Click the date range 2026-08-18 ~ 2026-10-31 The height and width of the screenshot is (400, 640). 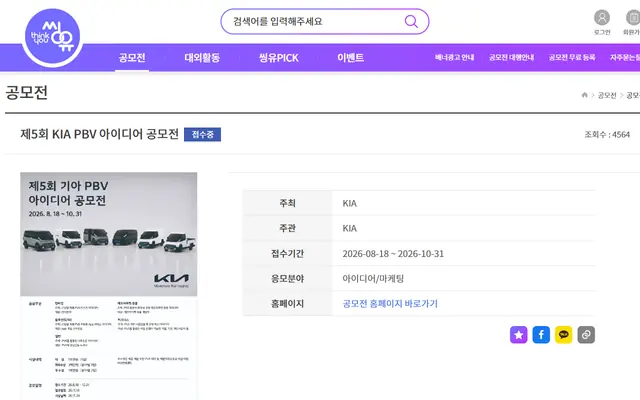click(x=393, y=253)
